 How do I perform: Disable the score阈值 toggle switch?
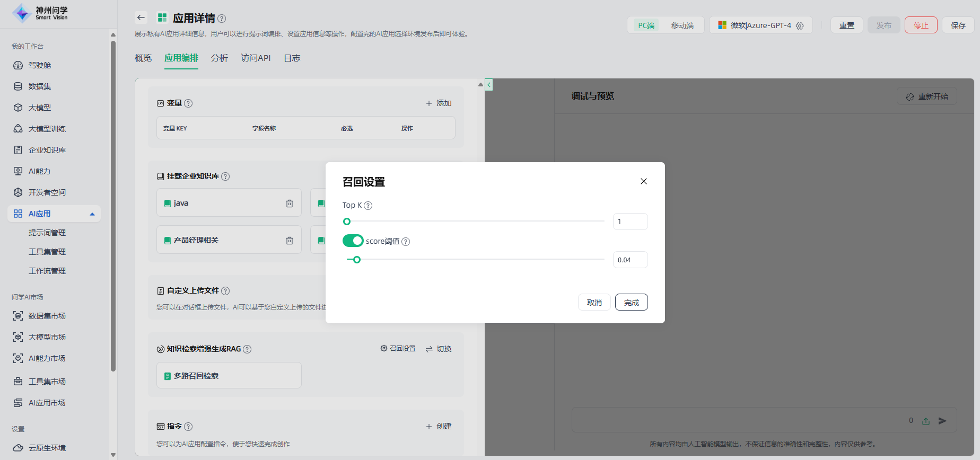pyautogui.click(x=353, y=241)
